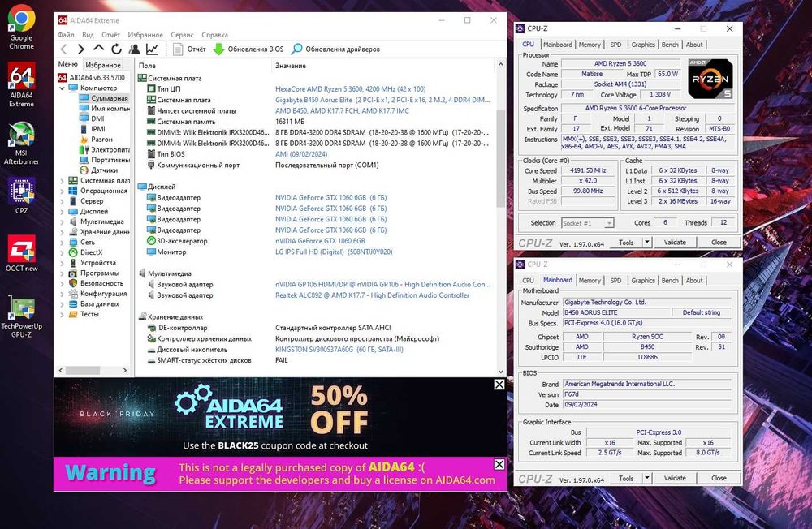Open KINGSTON SV300S37A60G drive link

pos(339,350)
